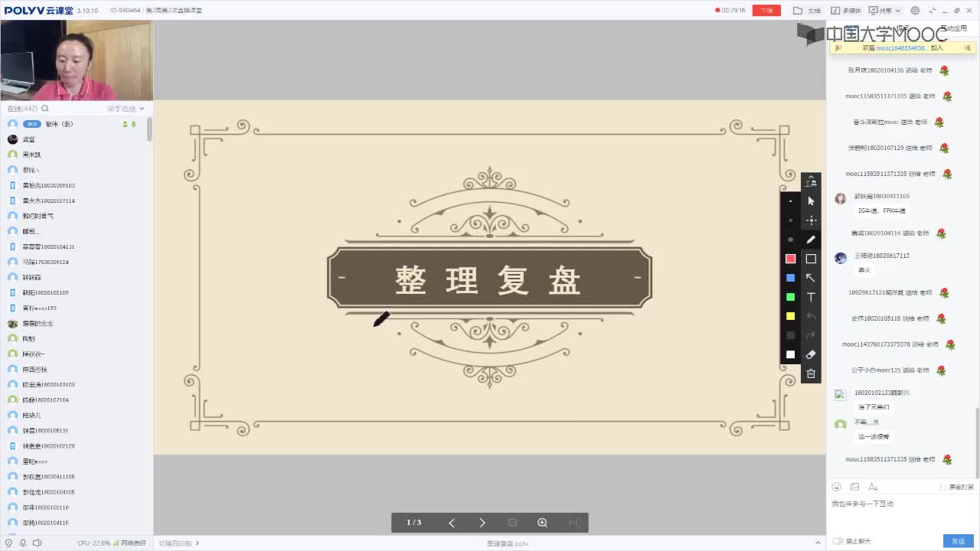
Task: Switch to the 互动应用 tab
Action: [x=953, y=28]
